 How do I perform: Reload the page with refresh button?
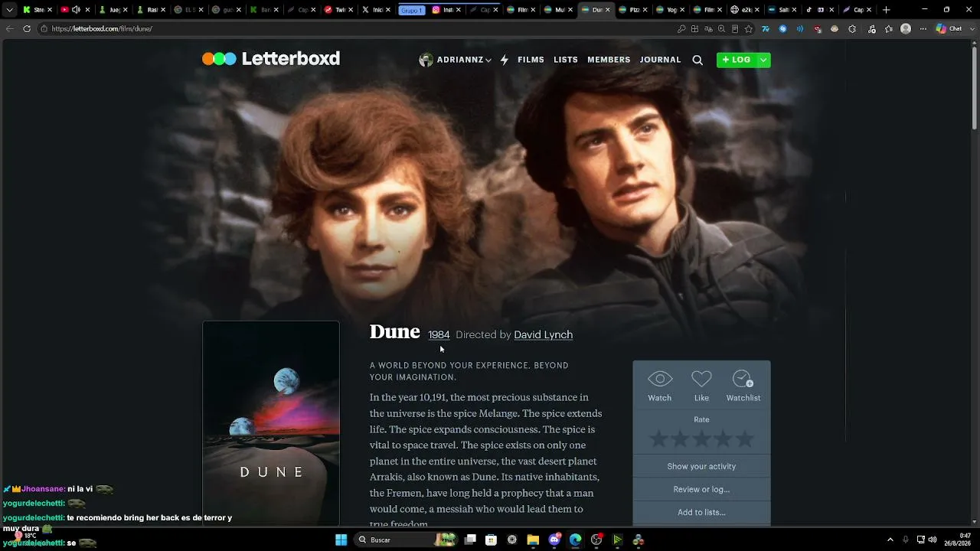(x=27, y=29)
